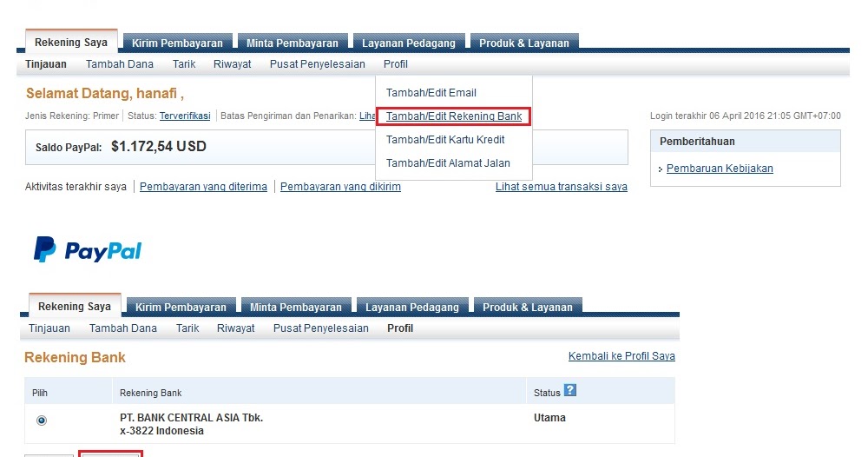Open Pembaruan Kebijakan notification link
868x457 pixels.
[720, 169]
